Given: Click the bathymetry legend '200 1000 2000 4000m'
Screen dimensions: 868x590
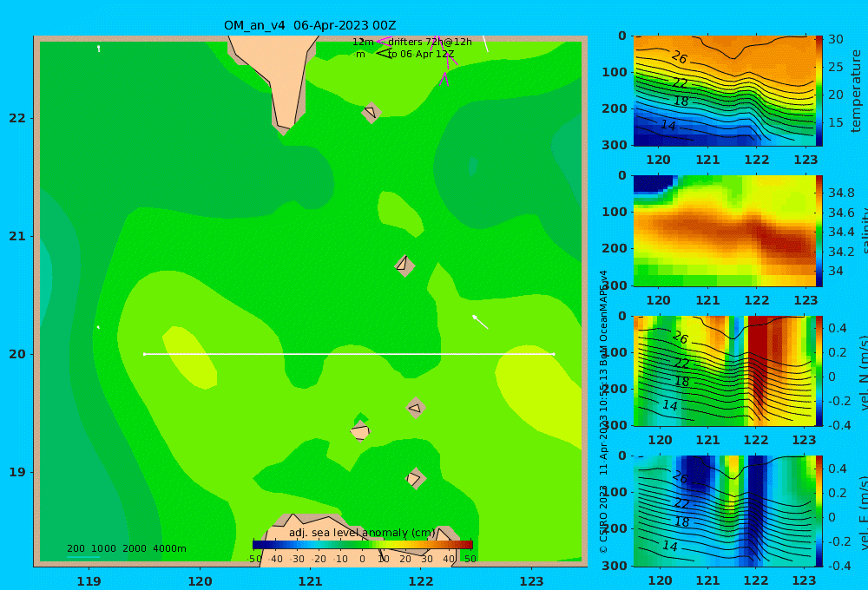Looking at the screenshot, I should click(126, 548).
